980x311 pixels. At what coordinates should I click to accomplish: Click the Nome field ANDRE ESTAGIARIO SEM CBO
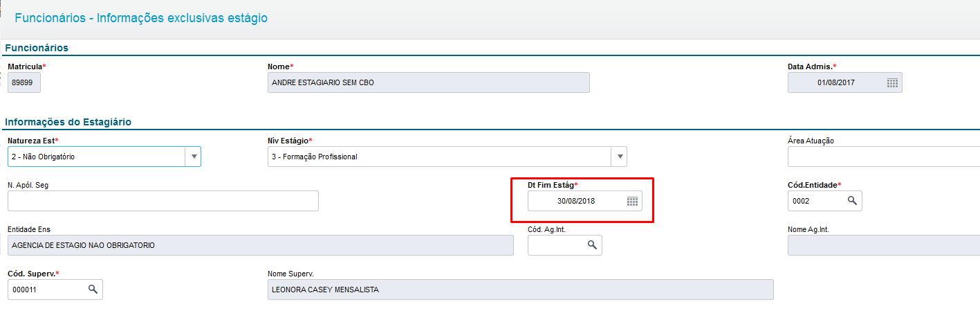tap(428, 82)
